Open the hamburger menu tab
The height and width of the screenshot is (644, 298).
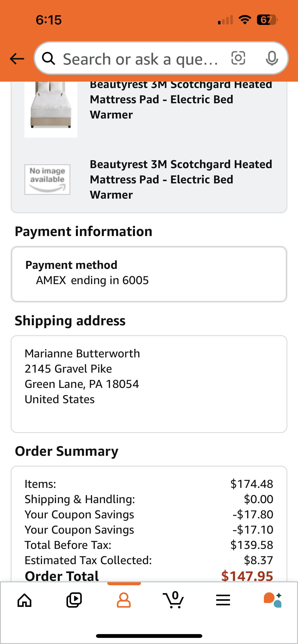coord(223,600)
